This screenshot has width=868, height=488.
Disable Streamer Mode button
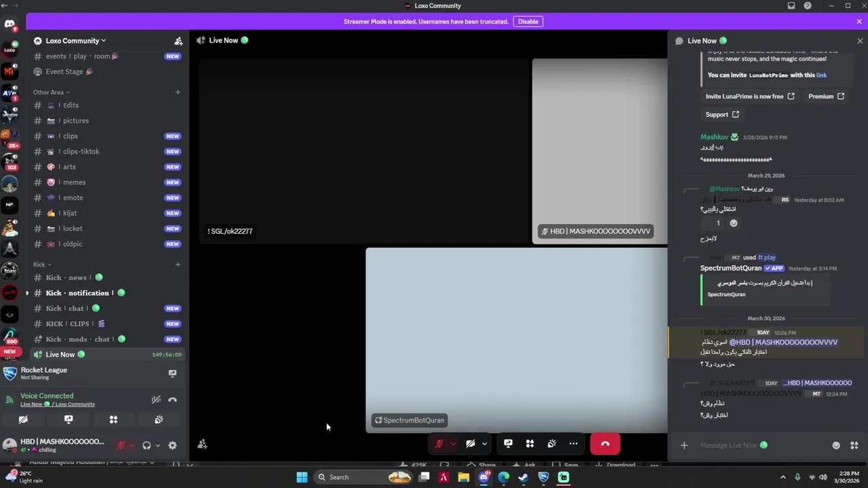528,22
